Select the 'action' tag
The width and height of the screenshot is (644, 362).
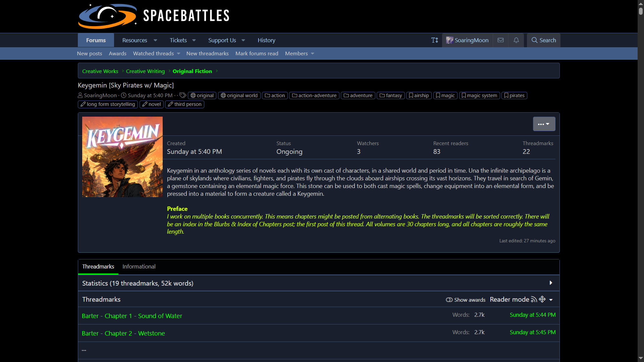point(275,96)
